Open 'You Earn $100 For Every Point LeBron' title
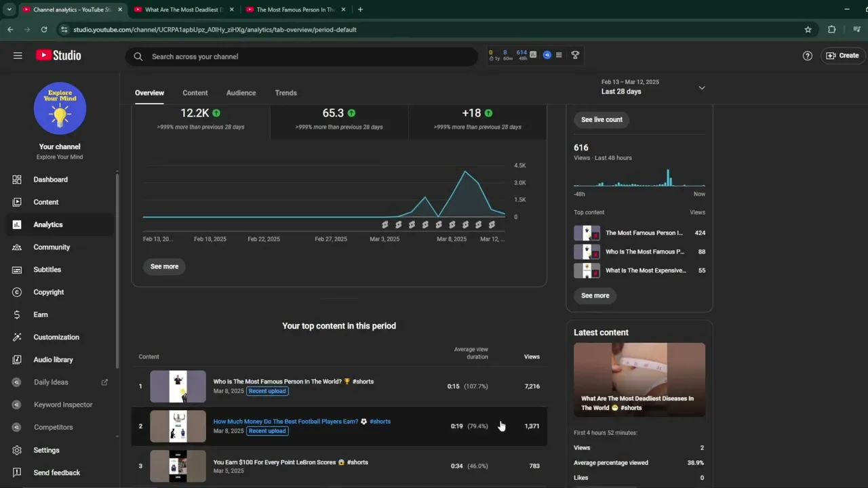The width and height of the screenshot is (868, 488). click(x=291, y=462)
